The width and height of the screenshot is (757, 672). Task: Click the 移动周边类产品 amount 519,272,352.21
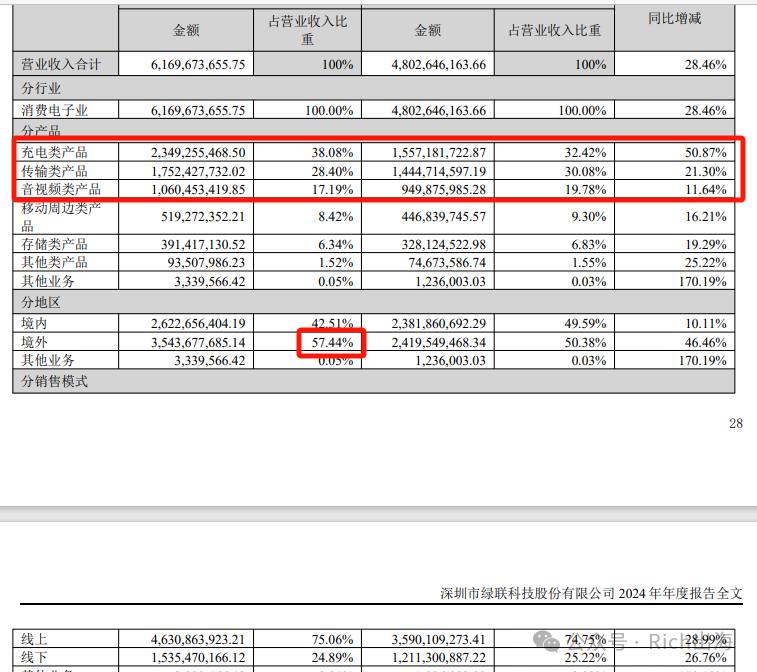coord(203,217)
